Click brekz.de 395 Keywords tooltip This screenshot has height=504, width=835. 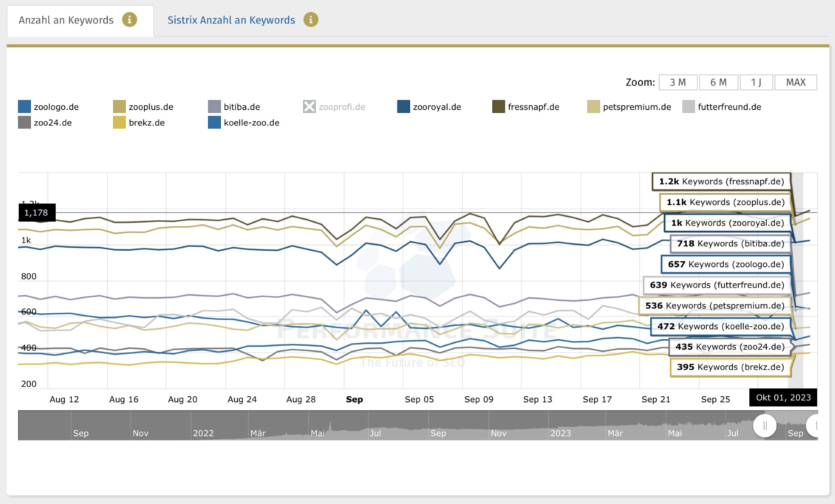731,367
